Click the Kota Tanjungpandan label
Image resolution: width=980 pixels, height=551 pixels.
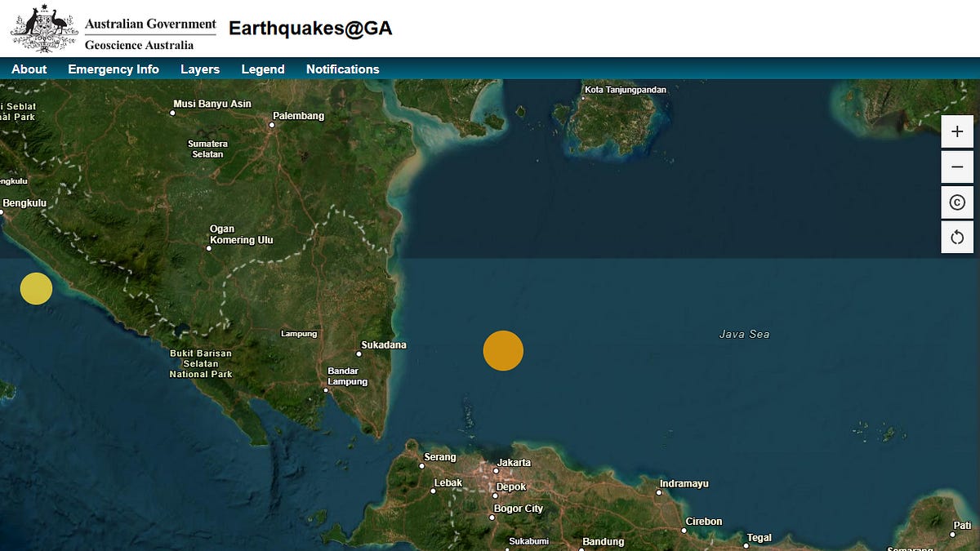pos(626,90)
